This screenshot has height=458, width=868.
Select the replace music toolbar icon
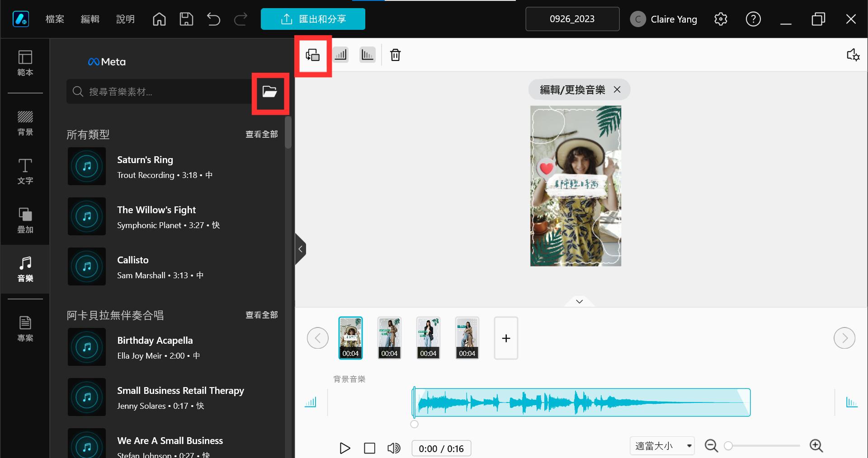(313, 55)
